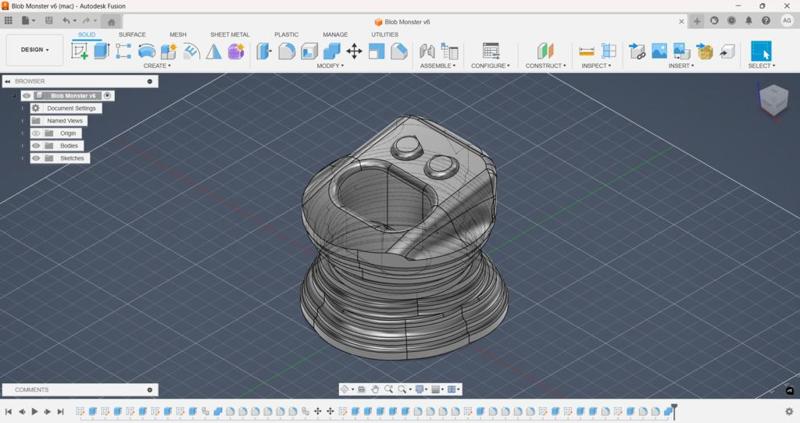Open the timeline settings gear icon
The image size is (800, 423).
point(788,411)
